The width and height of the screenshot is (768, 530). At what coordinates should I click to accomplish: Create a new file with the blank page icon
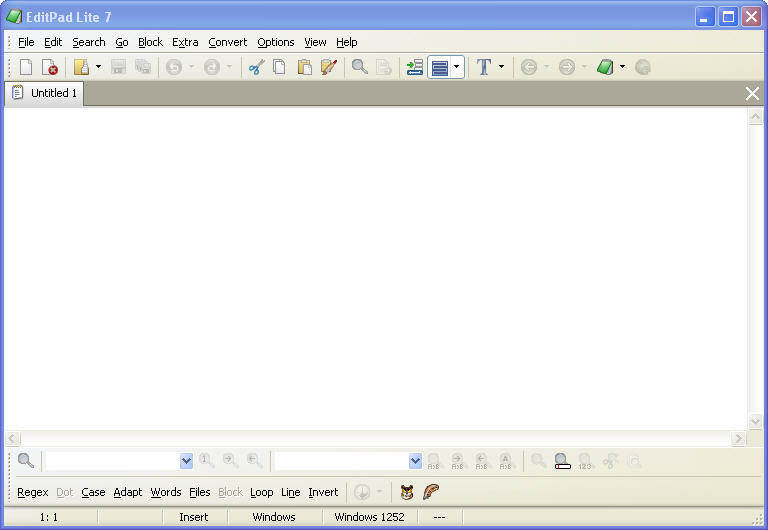[26, 67]
